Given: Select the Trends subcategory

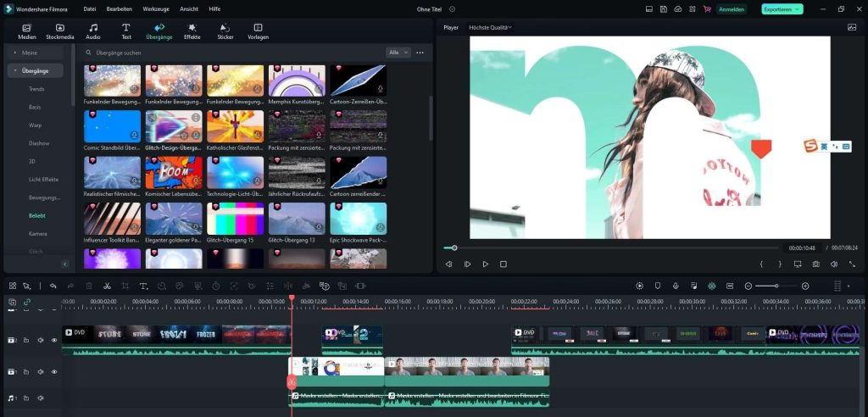Looking at the screenshot, I should click(x=36, y=89).
